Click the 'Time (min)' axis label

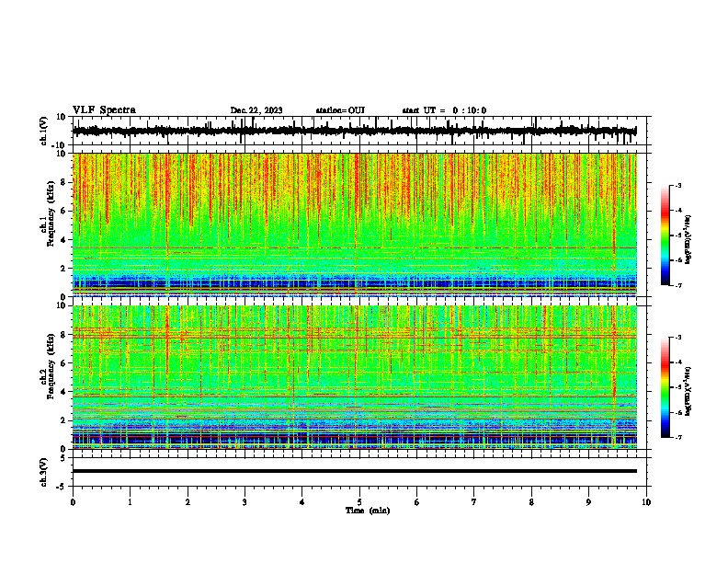click(368, 511)
